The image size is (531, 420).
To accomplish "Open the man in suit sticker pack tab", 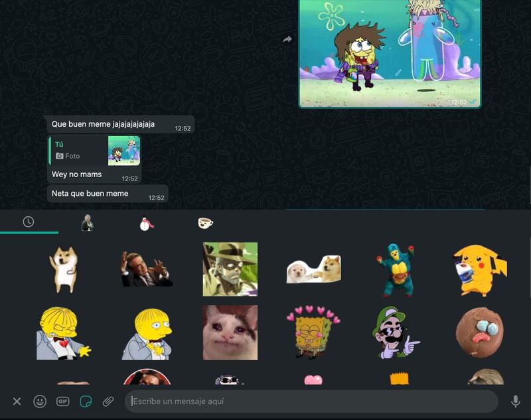I will [88, 223].
